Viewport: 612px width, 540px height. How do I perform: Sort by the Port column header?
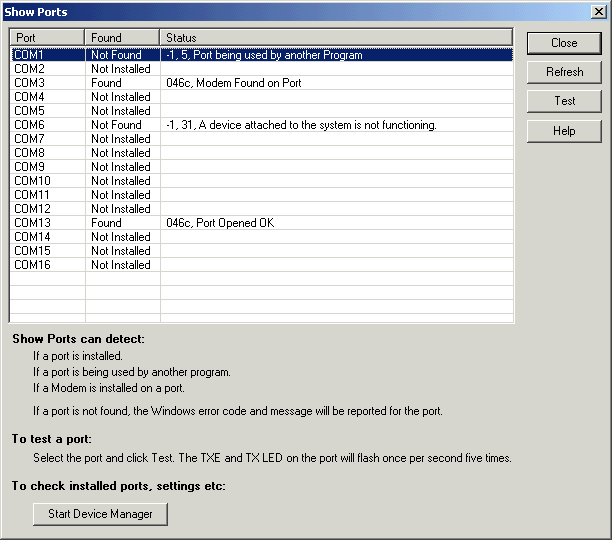point(47,37)
